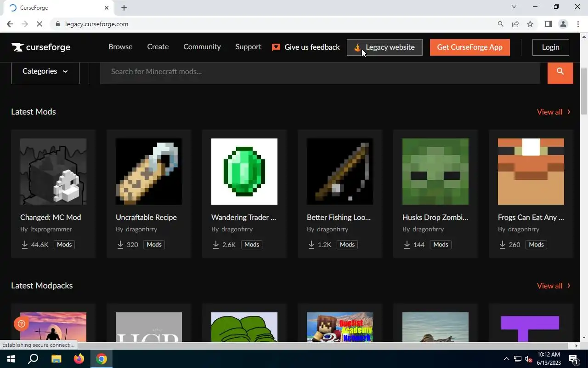Click the download icon beside 44.6K

point(25,245)
